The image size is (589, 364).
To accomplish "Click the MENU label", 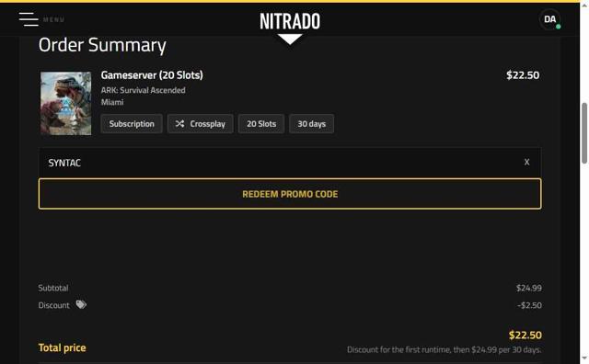I will coord(53,19).
